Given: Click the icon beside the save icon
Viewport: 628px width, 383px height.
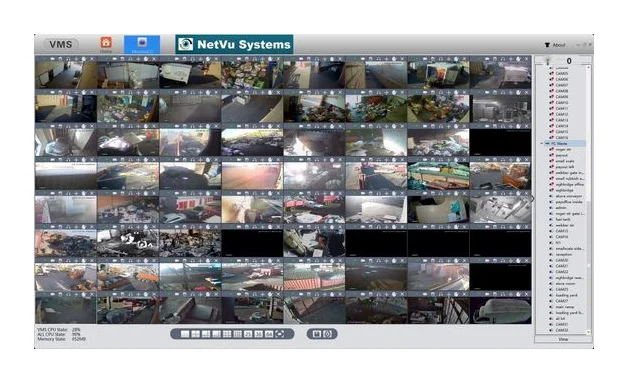Looking at the screenshot, I should pos(327,334).
